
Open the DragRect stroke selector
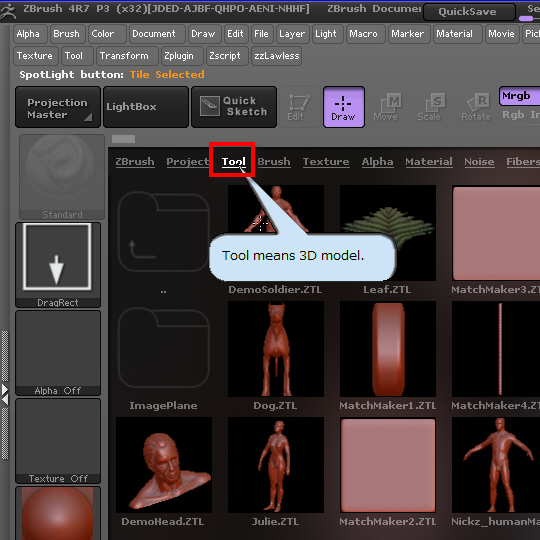click(58, 264)
